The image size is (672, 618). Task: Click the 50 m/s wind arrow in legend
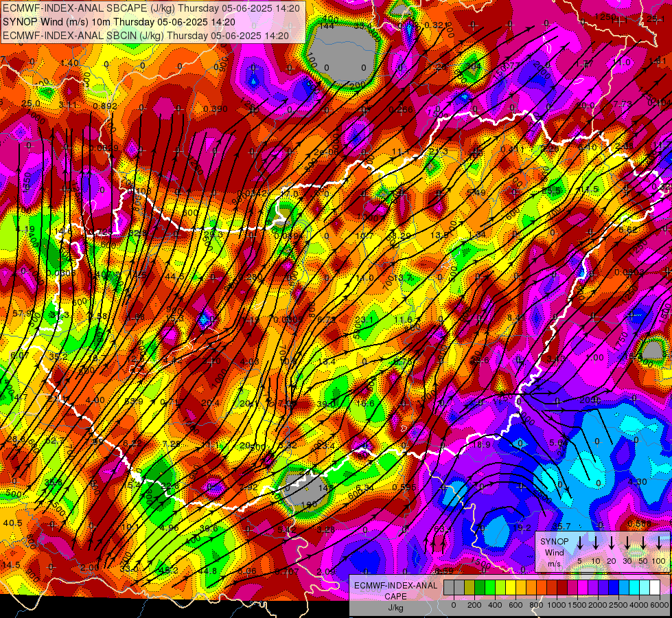[643, 543]
